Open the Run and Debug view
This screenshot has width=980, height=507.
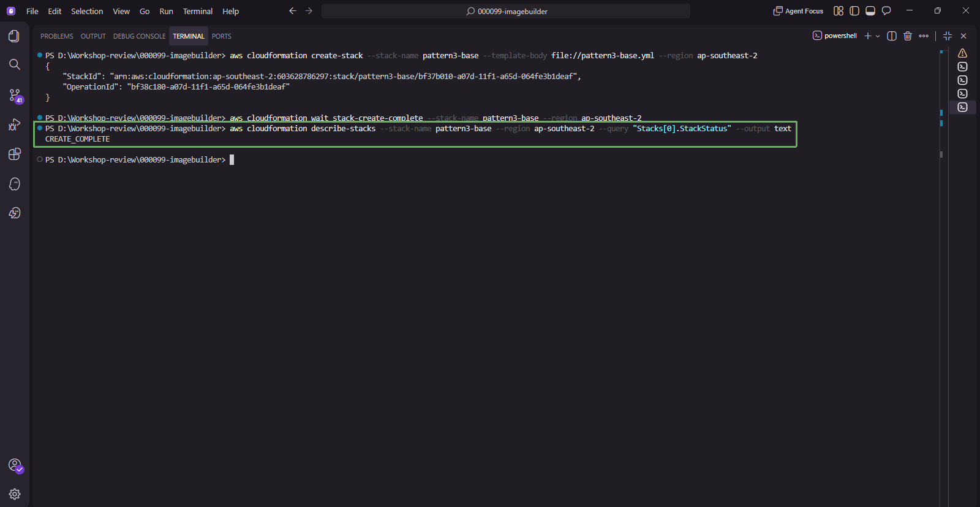(x=14, y=125)
